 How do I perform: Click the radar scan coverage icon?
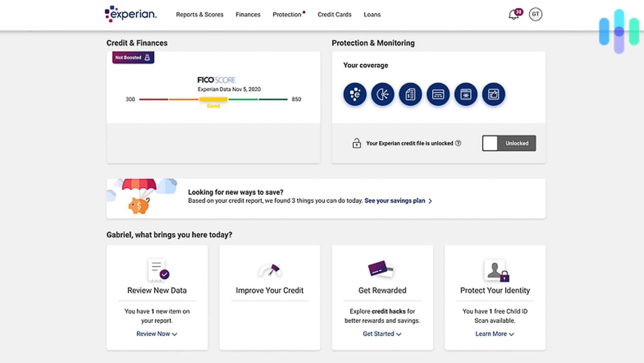click(383, 94)
